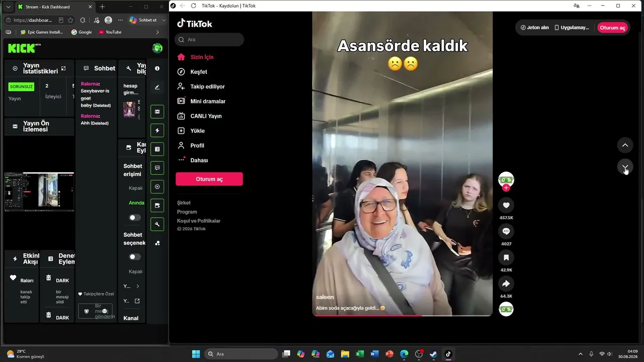Toggle the Sohbet erişimi switch
Screen dimensions: 644x362
point(135,218)
